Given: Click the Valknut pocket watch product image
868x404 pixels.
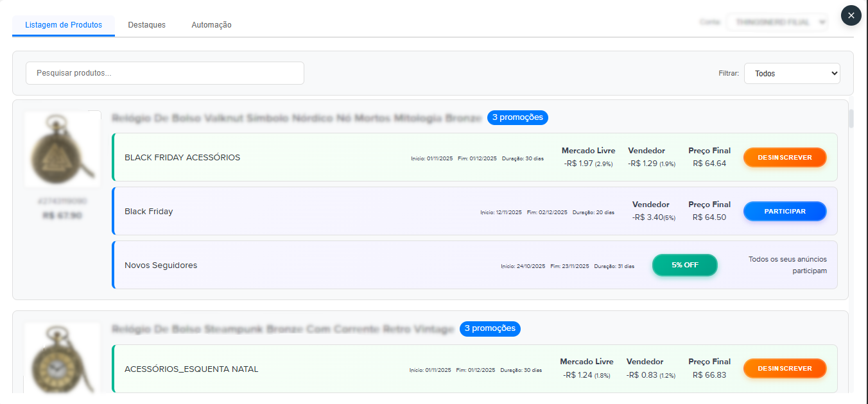Looking at the screenshot, I should [62, 149].
